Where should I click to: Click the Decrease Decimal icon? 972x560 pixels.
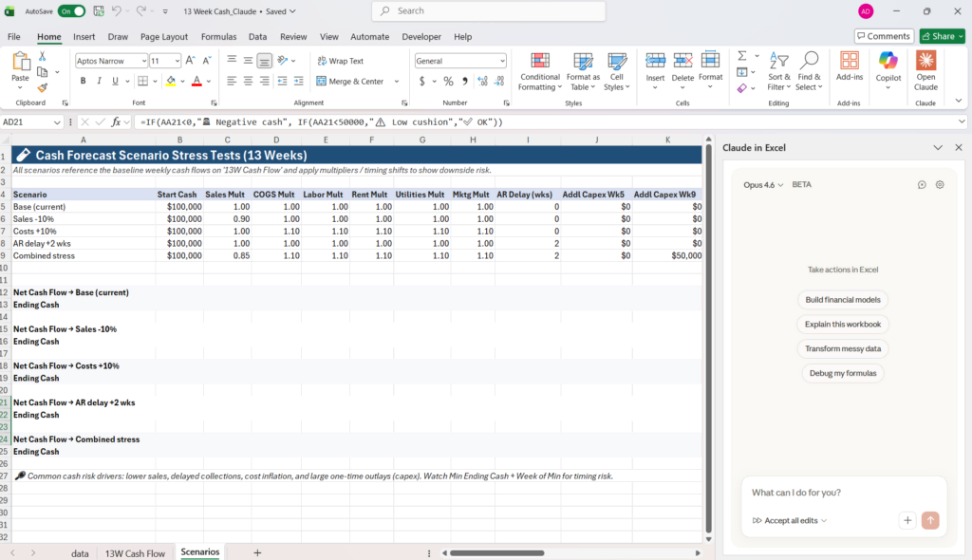(499, 82)
